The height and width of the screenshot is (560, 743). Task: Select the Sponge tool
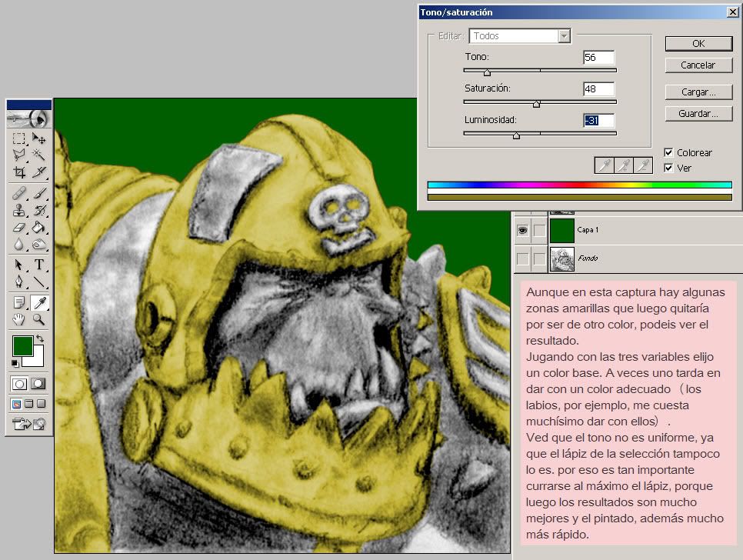39,245
